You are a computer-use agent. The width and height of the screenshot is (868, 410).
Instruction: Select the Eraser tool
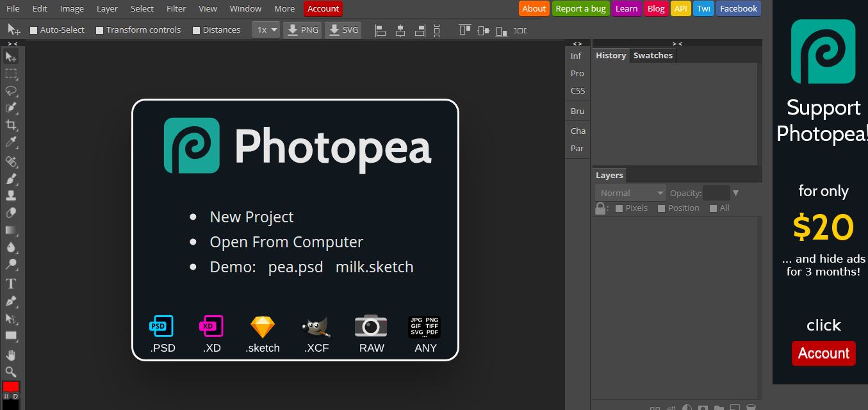click(x=11, y=213)
